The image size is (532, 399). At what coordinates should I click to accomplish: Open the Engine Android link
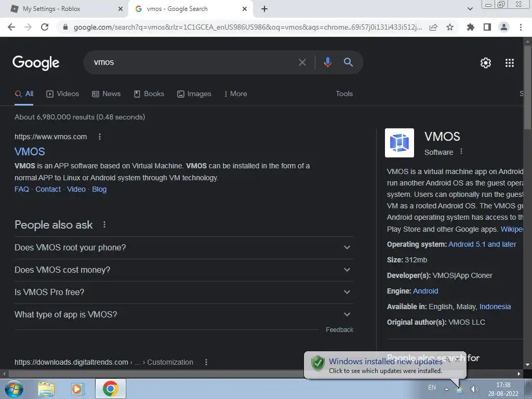[x=425, y=291]
